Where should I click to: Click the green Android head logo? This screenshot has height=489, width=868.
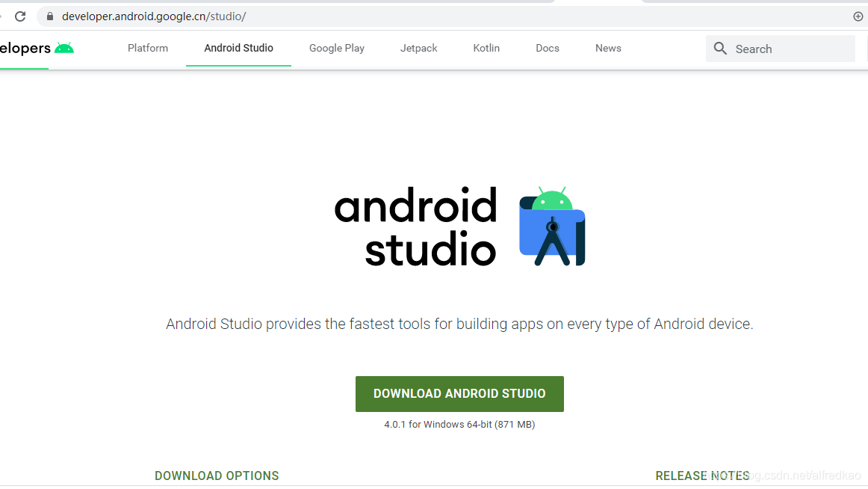click(64, 48)
